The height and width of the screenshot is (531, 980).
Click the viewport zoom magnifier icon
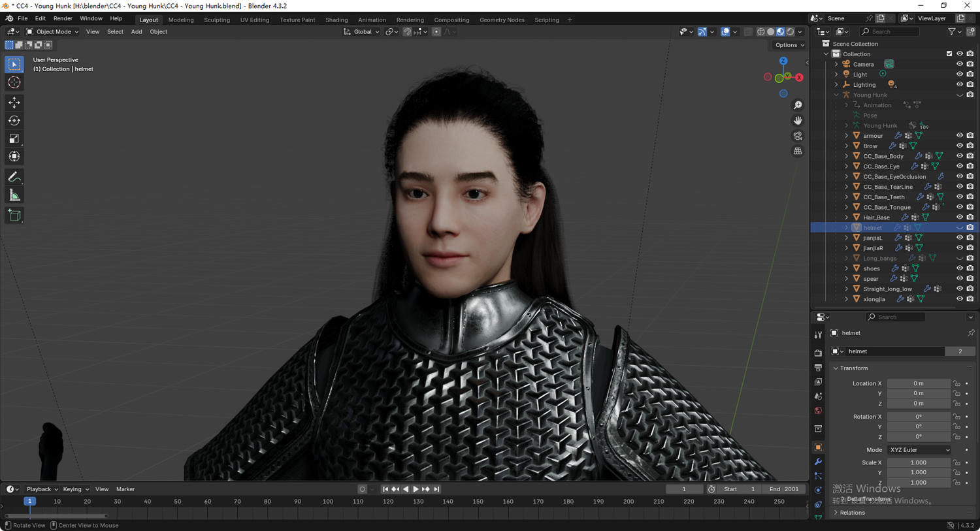tap(798, 105)
